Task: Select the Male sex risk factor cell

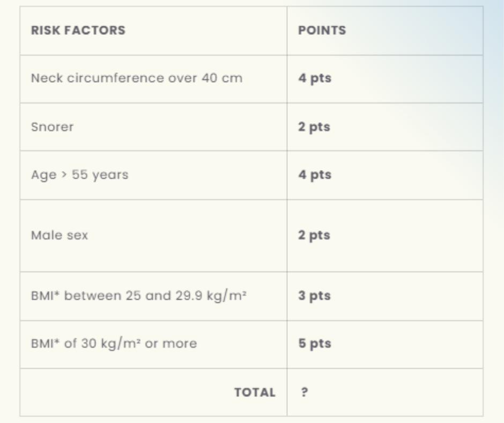Action: [60, 236]
